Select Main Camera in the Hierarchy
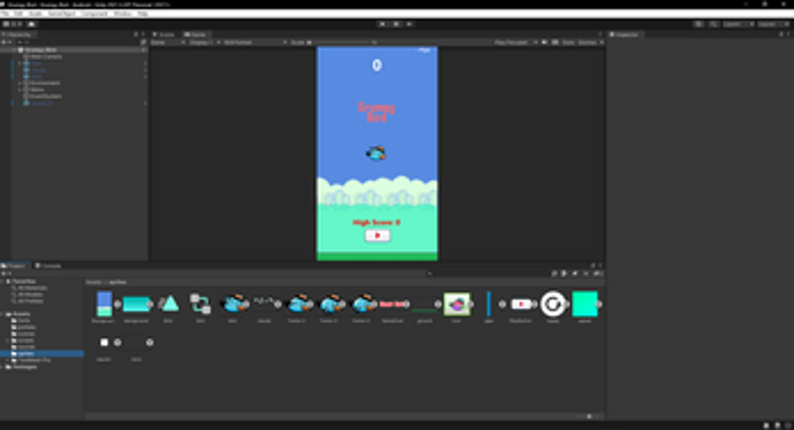Image resolution: width=794 pixels, height=430 pixels. (46, 57)
